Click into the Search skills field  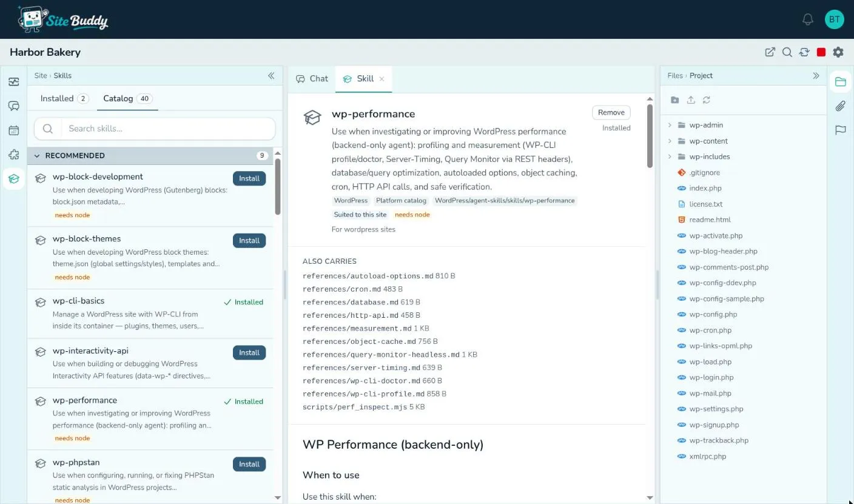tap(167, 129)
